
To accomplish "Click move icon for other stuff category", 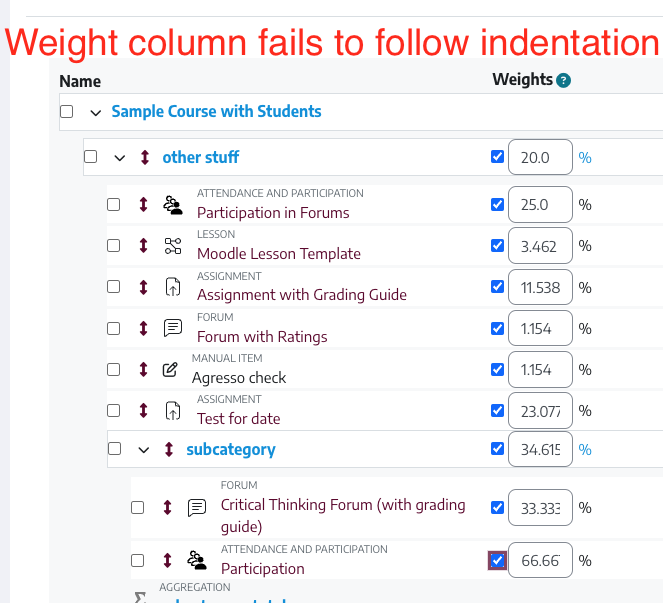I will pos(145,157).
